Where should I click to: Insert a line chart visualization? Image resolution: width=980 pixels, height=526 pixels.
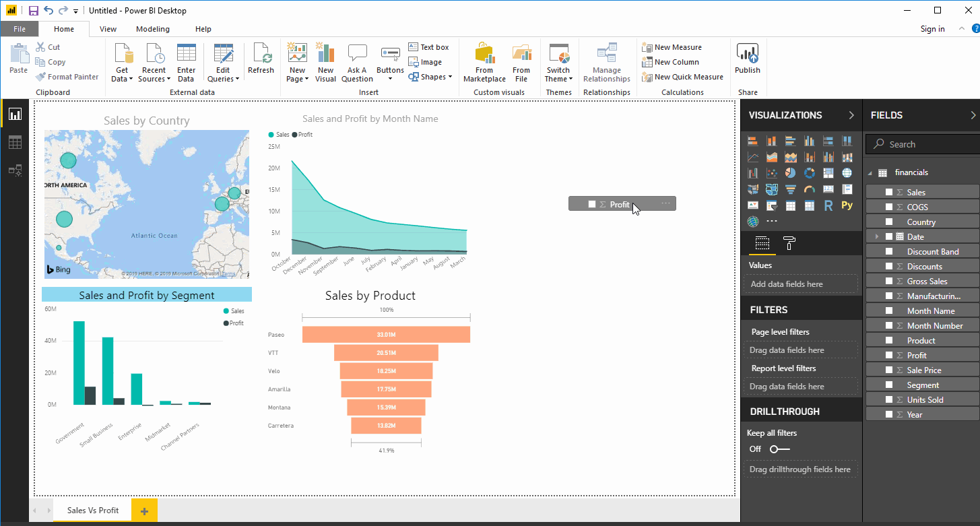[x=753, y=157]
